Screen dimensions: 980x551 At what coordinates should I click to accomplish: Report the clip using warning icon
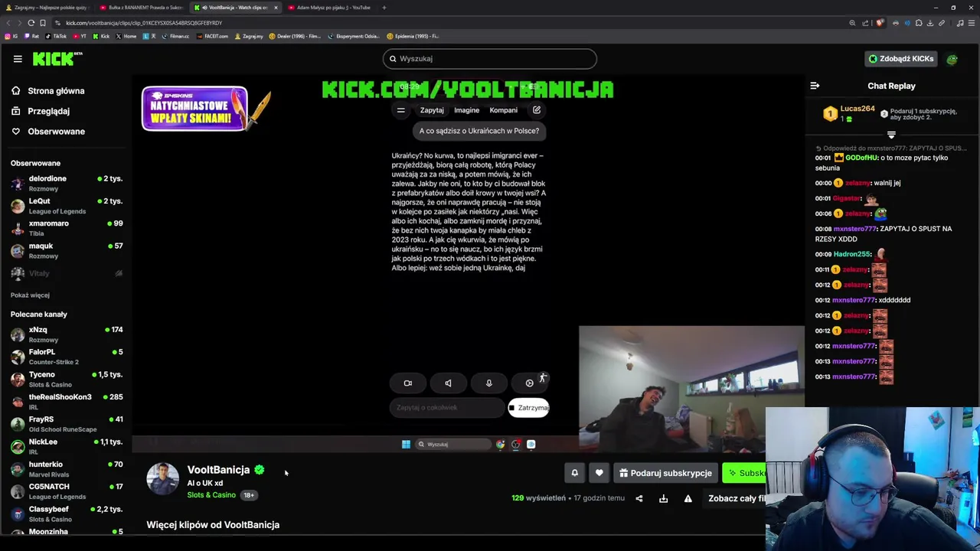point(688,498)
